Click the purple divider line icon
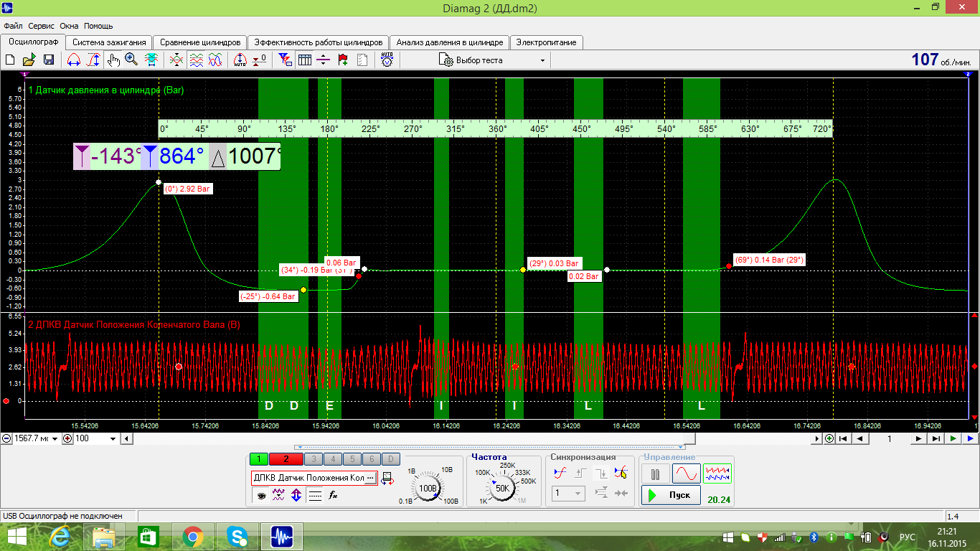The height and width of the screenshot is (551, 980). click(324, 60)
